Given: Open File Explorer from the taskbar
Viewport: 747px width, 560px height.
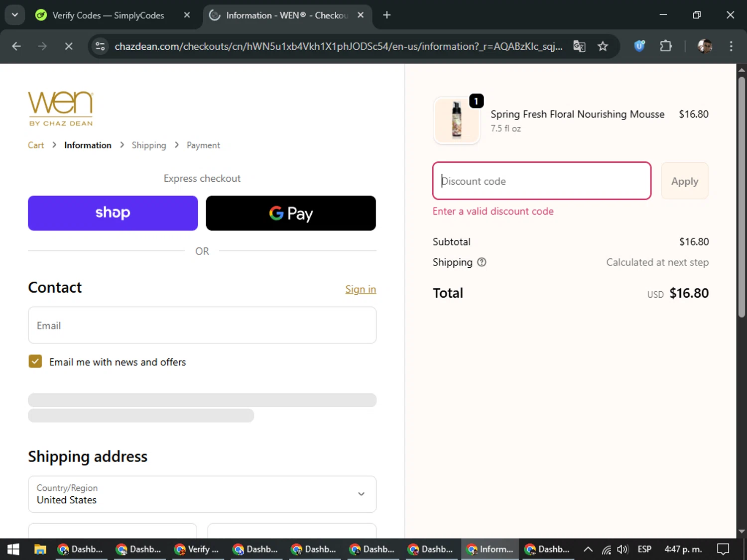Looking at the screenshot, I should pos(40,549).
